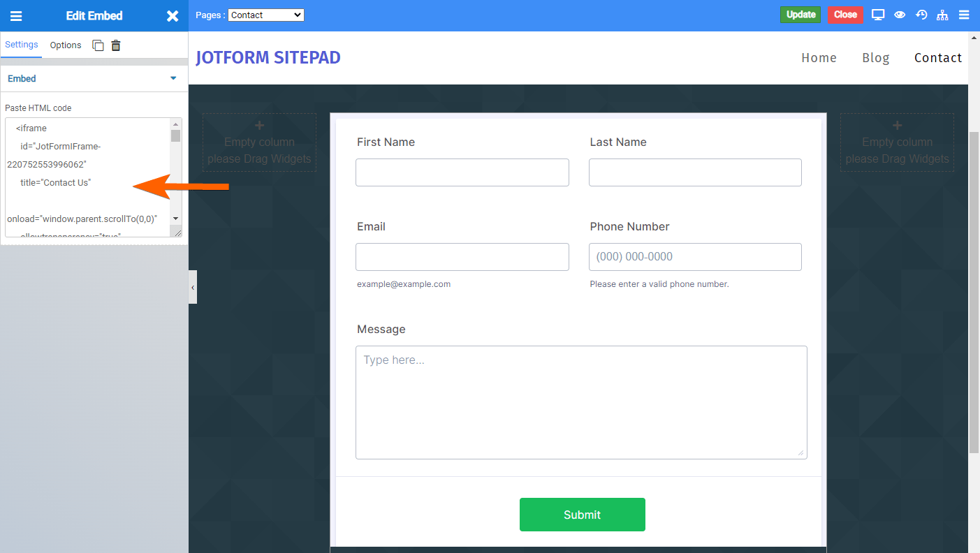Image resolution: width=980 pixels, height=553 pixels.
Task: Delete the embed widget with trash icon
Action: 116,45
